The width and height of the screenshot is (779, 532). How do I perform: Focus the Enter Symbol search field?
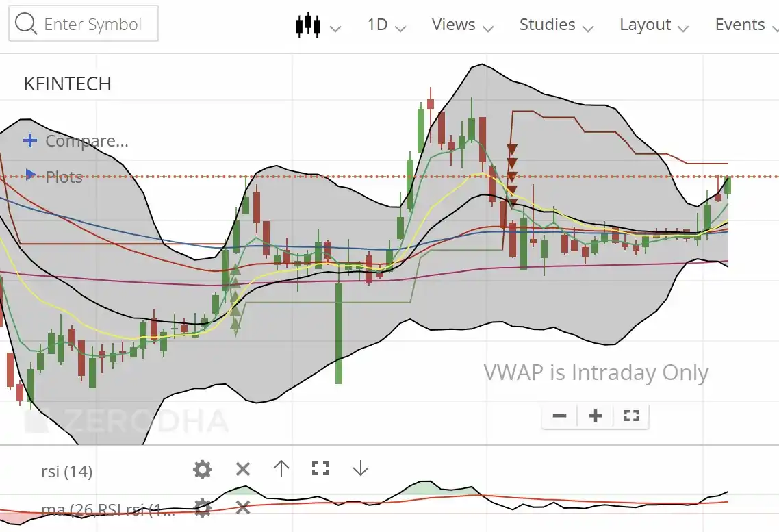pyautogui.click(x=84, y=23)
